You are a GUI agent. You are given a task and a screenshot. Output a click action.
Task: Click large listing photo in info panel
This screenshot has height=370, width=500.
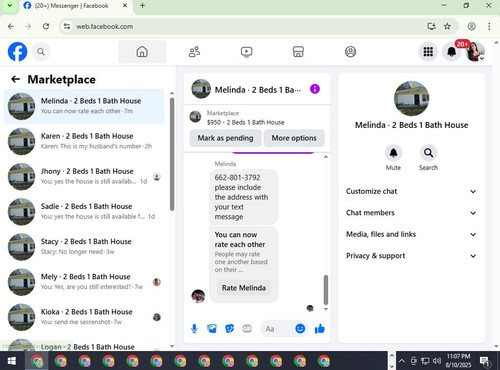tap(411, 98)
